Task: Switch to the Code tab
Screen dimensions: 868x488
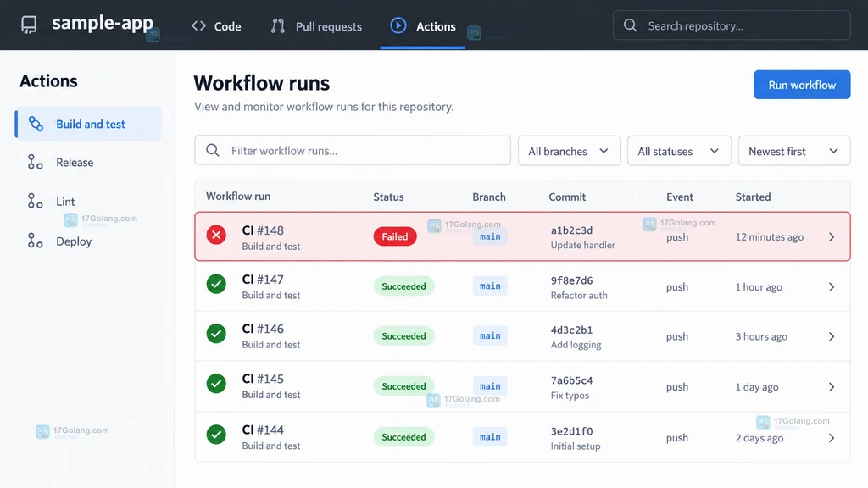Action: point(216,26)
